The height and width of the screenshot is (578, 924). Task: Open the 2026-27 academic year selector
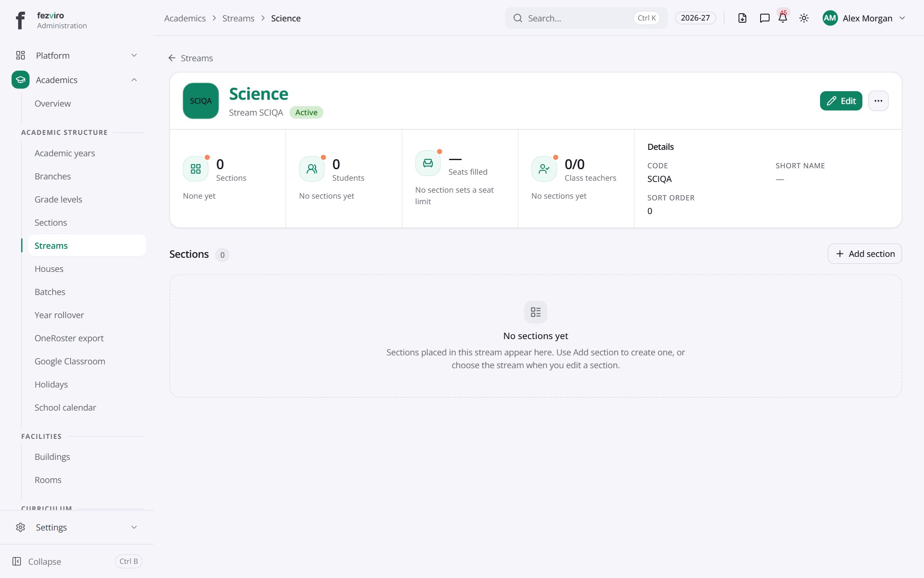(695, 18)
